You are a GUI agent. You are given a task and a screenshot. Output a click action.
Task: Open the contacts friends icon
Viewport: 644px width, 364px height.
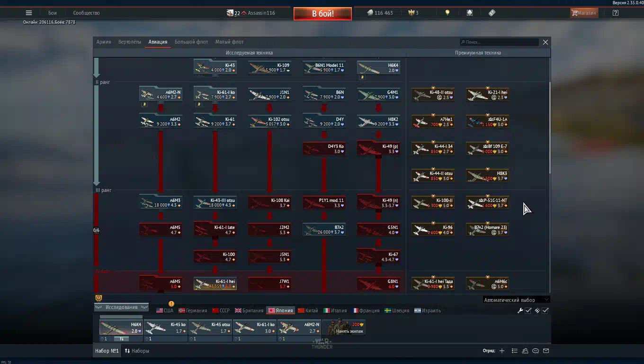(525, 351)
